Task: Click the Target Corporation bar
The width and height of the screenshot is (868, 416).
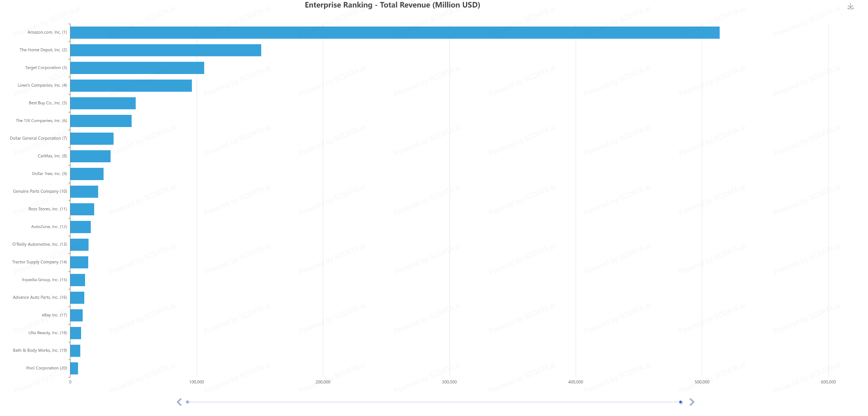Action: [137, 68]
